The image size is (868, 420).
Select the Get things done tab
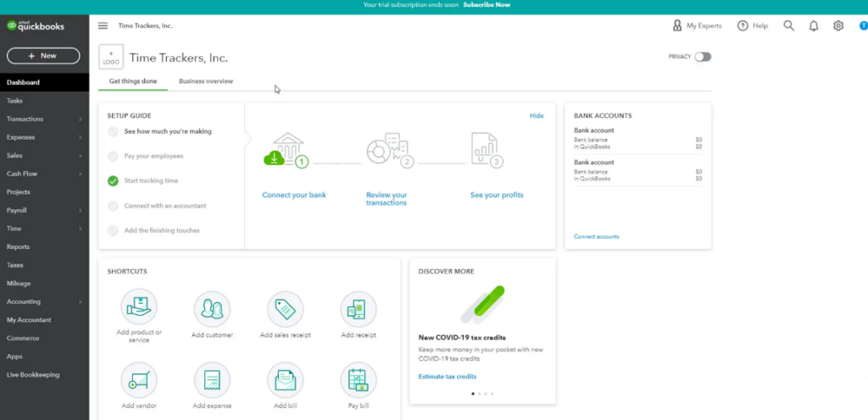133,81
